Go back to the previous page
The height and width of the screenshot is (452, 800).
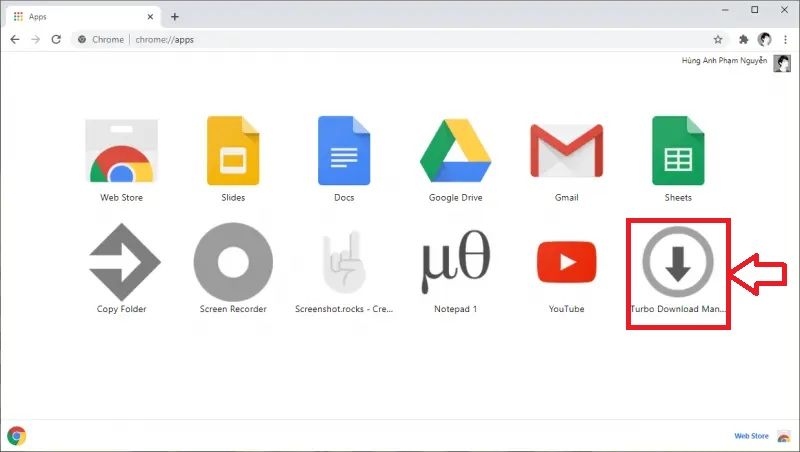(15, 39)
